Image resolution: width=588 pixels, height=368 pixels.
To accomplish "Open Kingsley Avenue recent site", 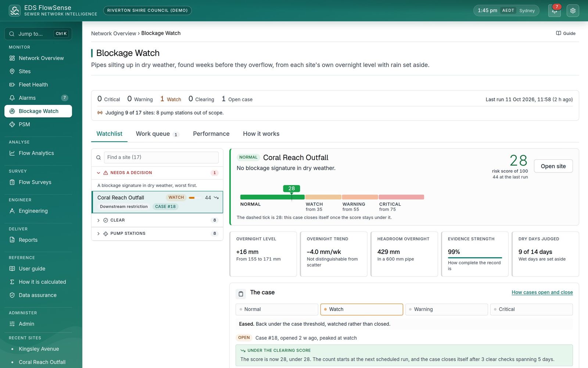I will [38, 349].
